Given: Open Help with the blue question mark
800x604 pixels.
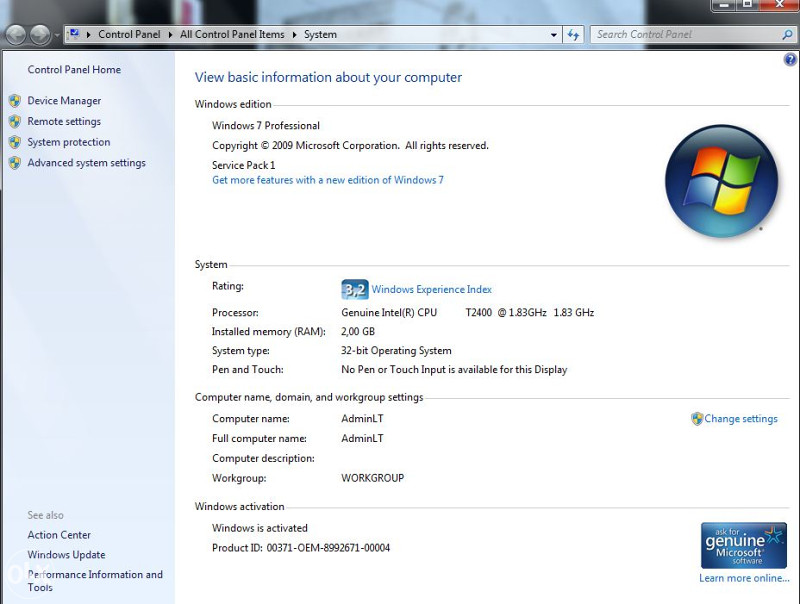Looking at the screenshot, I should point(790,60).
